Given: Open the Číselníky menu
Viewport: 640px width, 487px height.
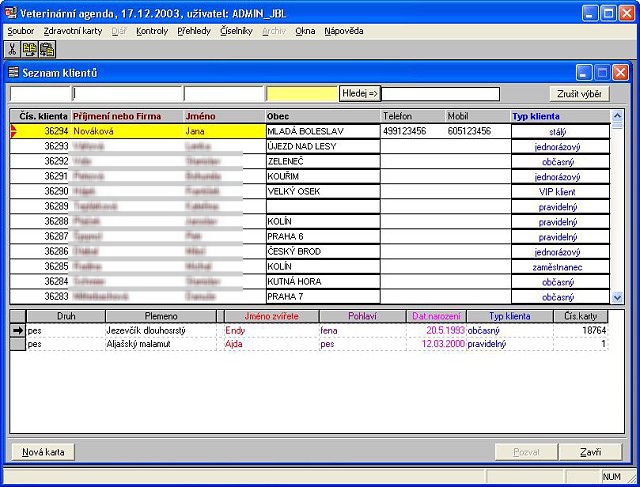Looking at the screenshot, I should tap(237, 31).
